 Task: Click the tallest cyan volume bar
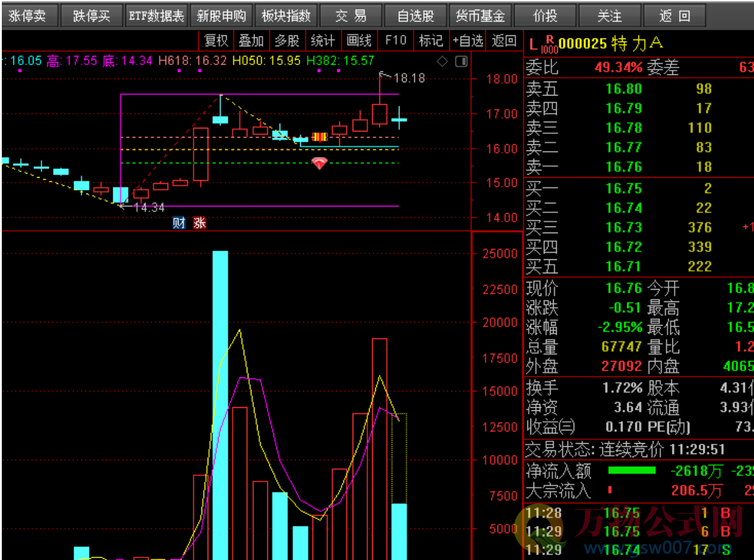pos(220,405)
